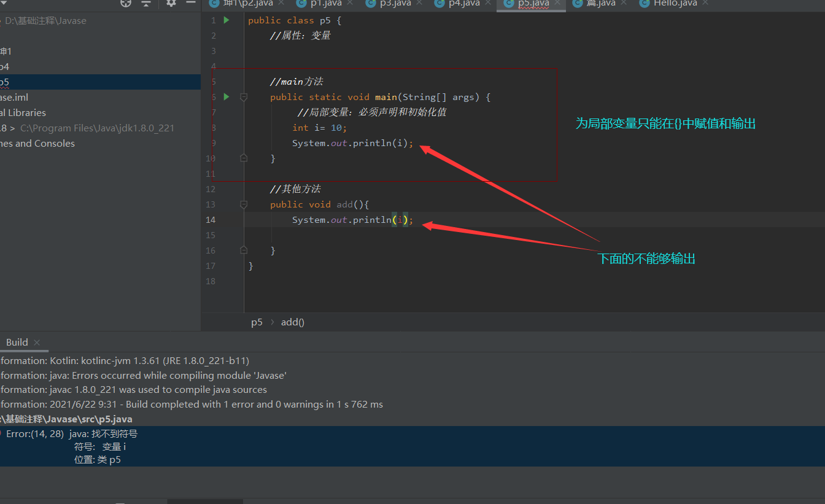Screen dimensions: 825x504
Task: Click the 'public void add(){' line
Action: [319, 204]
